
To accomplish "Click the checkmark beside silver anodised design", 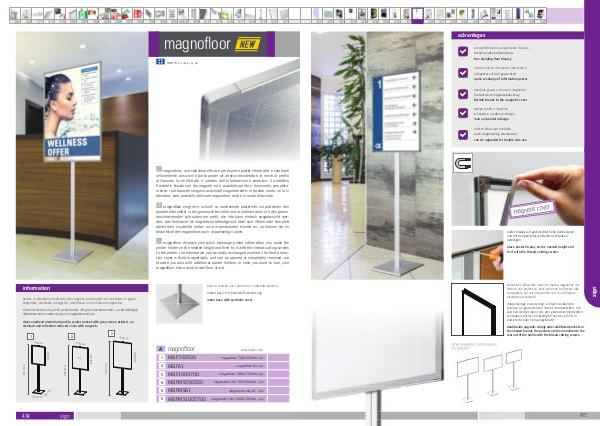I will click(x=463, y=113).
